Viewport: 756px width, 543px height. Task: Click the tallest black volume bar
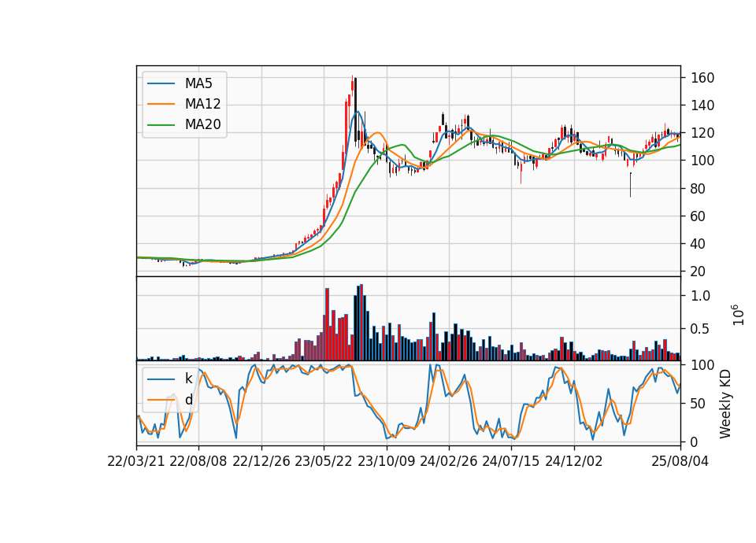tap(358, 323)
